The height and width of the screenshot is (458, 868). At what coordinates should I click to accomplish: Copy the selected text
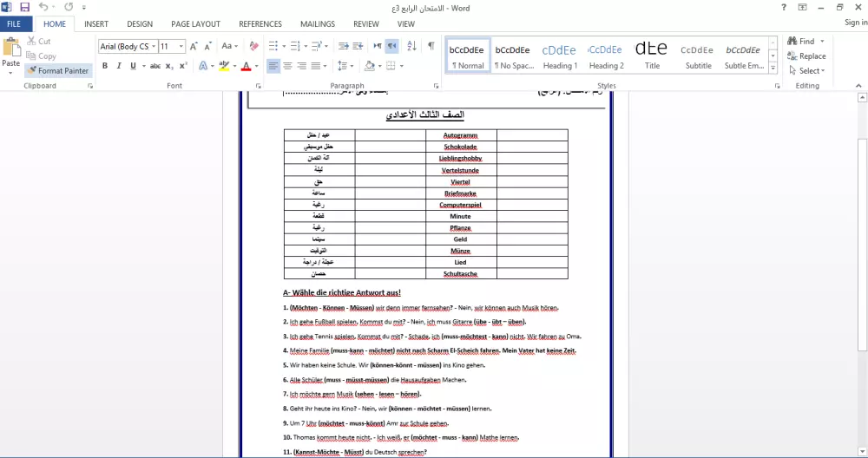[41, 56]
